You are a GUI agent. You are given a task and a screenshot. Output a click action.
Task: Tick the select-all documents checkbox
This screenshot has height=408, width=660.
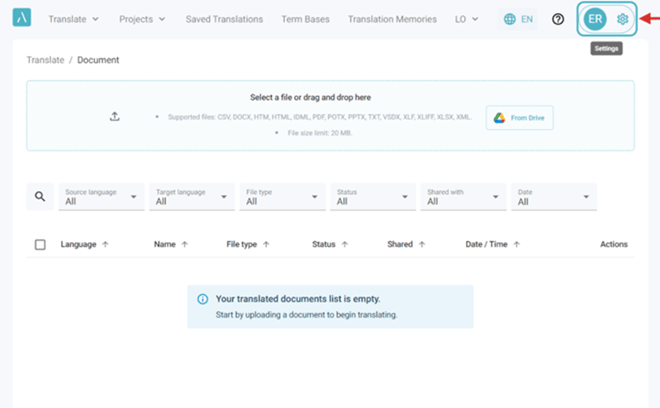coord(40,244)
